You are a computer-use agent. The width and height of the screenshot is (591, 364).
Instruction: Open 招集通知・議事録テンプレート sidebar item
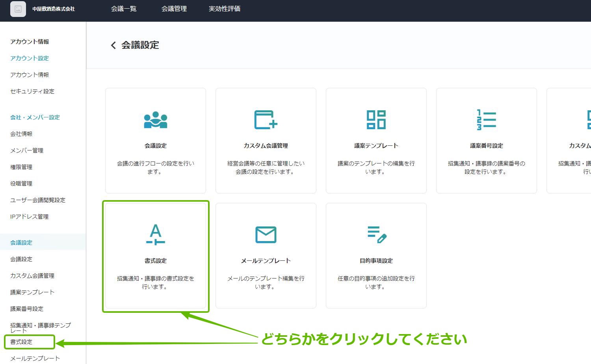tap(40, 327)
